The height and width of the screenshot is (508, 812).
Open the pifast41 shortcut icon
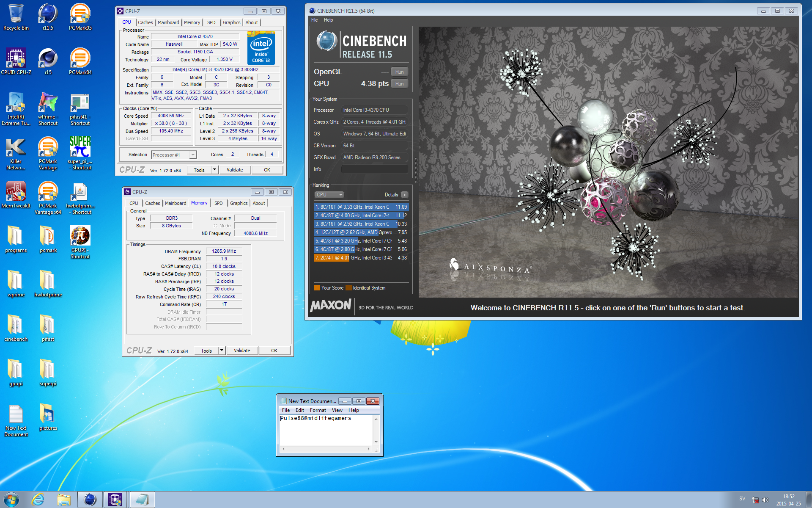tap(80, 109)
